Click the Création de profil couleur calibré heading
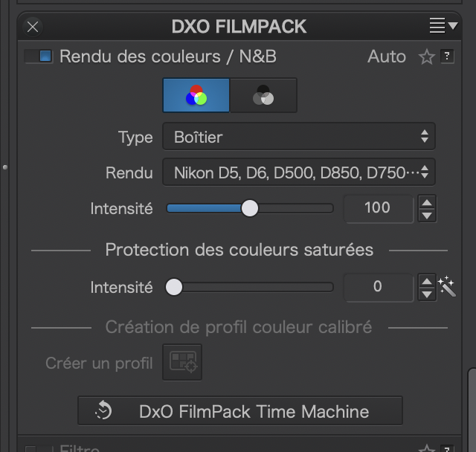Screen dimensions: 476x452 pos(239,327)
